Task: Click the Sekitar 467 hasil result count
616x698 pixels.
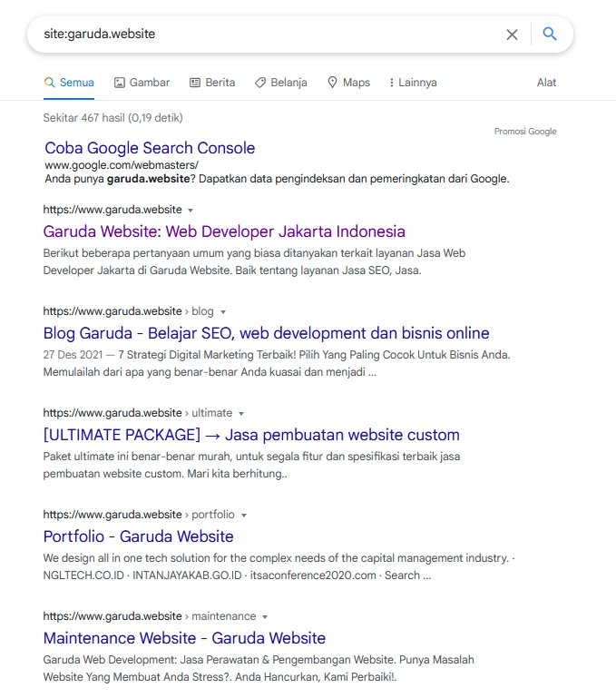Action: pyautogui.click(x=112, y=118)
